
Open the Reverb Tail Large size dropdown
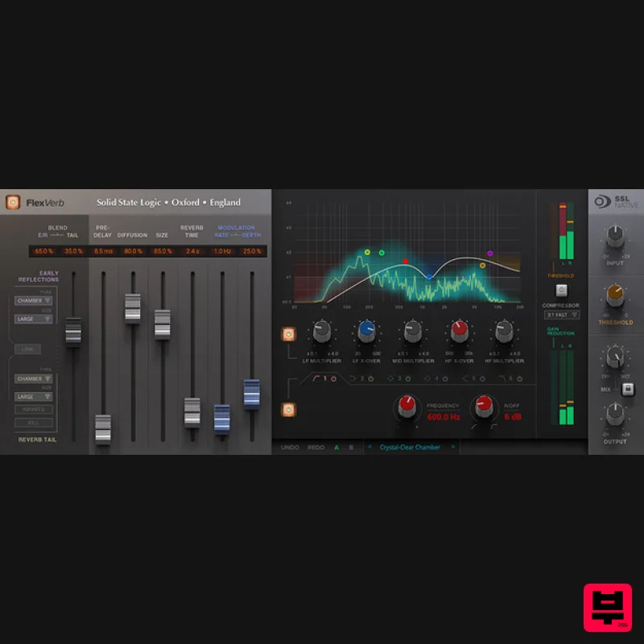pos(32,396)
